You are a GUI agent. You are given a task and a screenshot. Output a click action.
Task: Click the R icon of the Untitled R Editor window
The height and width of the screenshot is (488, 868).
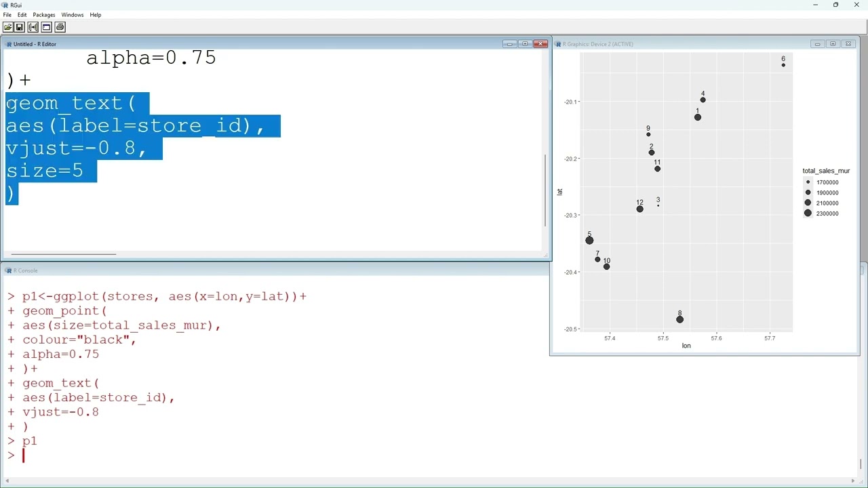click(9, 44)
